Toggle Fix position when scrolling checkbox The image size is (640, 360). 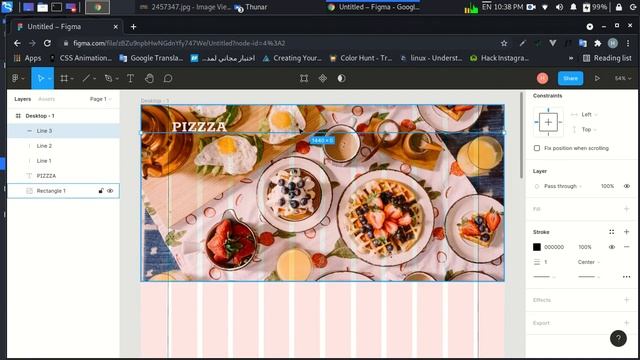(x=537, y=148)
